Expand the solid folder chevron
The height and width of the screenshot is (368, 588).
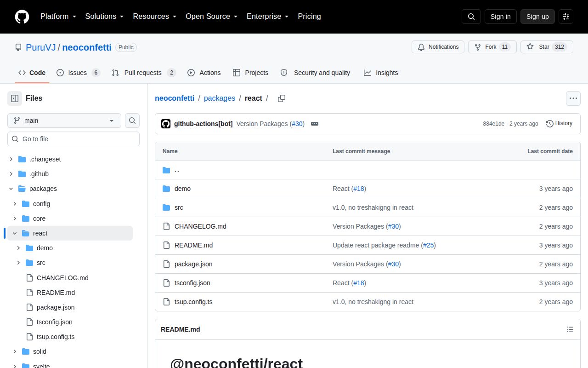[15, 351]
